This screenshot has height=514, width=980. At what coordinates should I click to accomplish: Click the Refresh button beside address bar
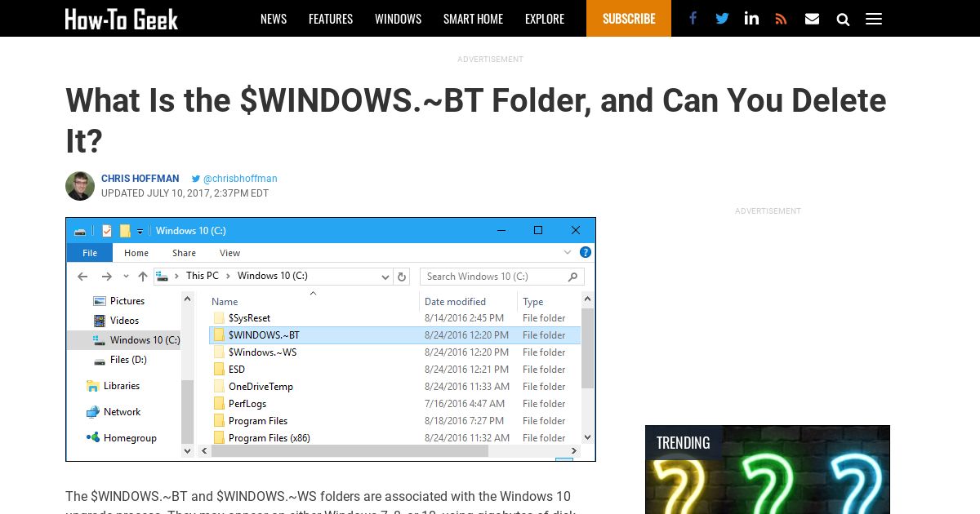click(402, 277)
